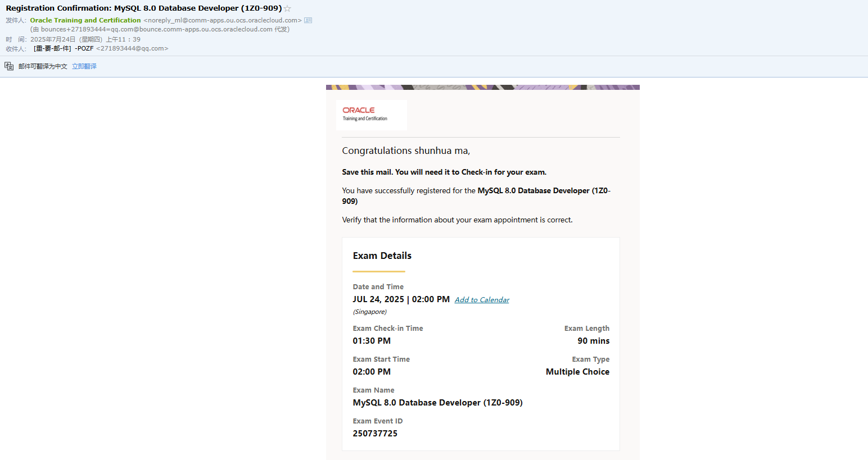868x460 pixels.
Task: Click the date "JUL 24, 2025 | 02:00 PM"
Action: pyautogui.click(x=401, y=299)
